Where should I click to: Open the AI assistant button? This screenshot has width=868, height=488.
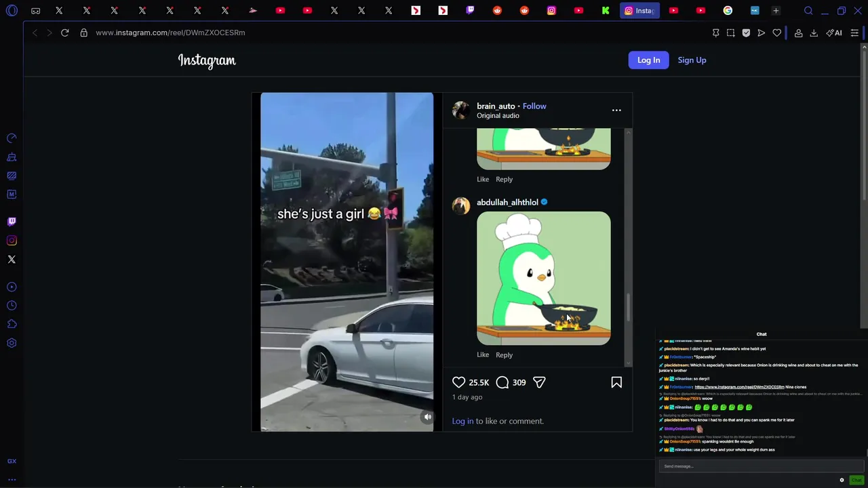pyautogui.click(x=834, y=33)
